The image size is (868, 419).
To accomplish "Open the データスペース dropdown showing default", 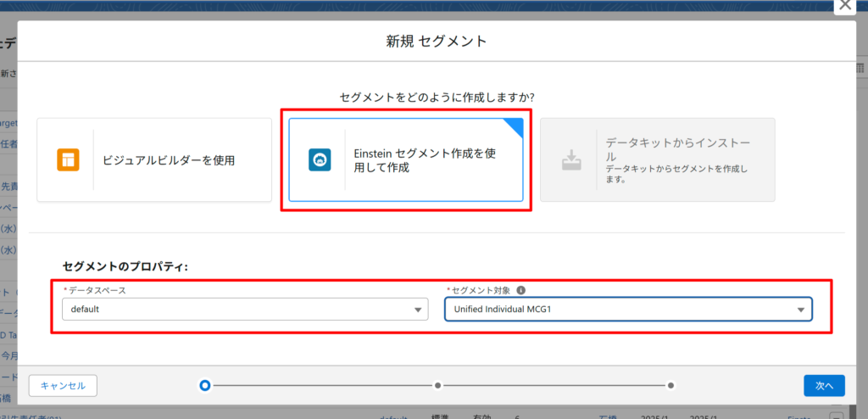I will click(x=245, y=310).
